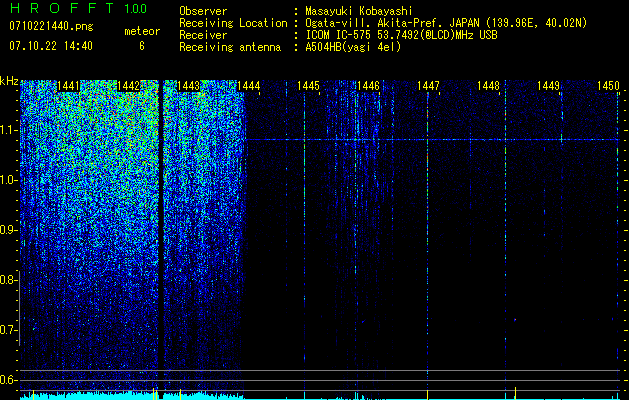Click the 0.6 kHz axis label
Image resolution: width=629 pixels, height=400 pixels.
pos(8,380)
